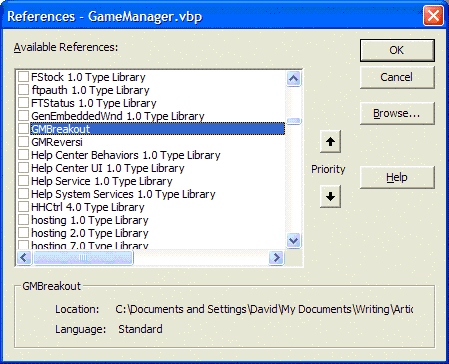Check the GMBreakout reference checkbox
449x364 pixels.
[23, 129]
